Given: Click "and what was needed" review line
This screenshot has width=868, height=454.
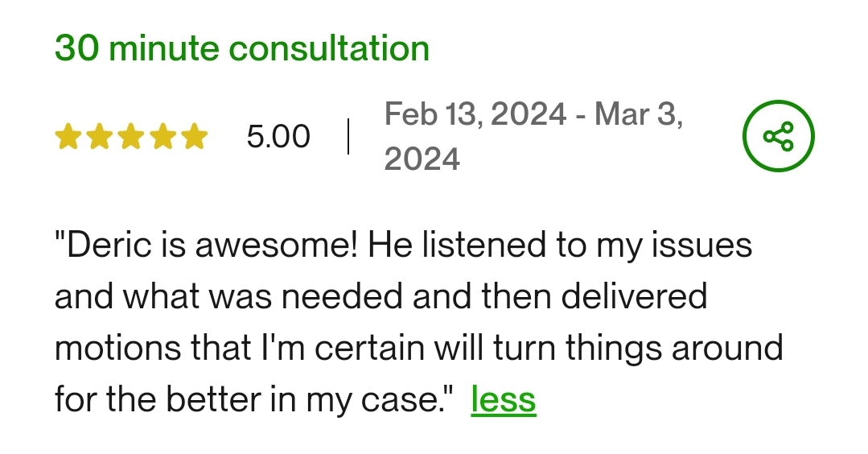Looking at the screenshot, I should [228, 297].
